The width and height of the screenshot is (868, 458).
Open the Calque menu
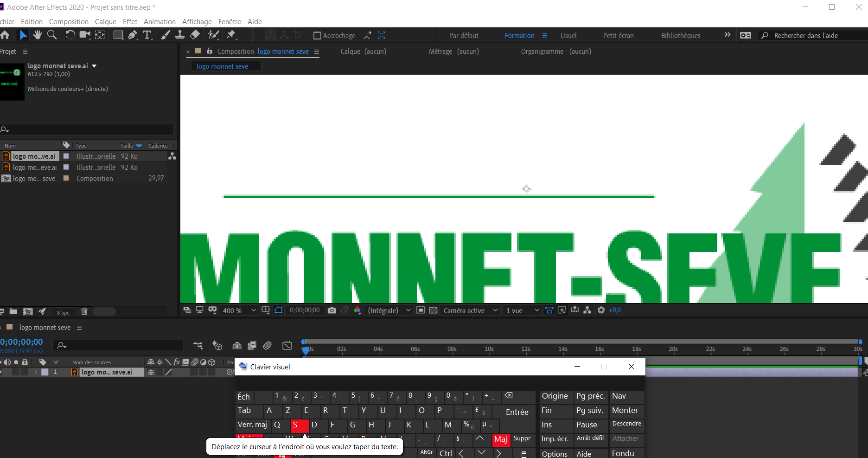click(x=106, y=22)
